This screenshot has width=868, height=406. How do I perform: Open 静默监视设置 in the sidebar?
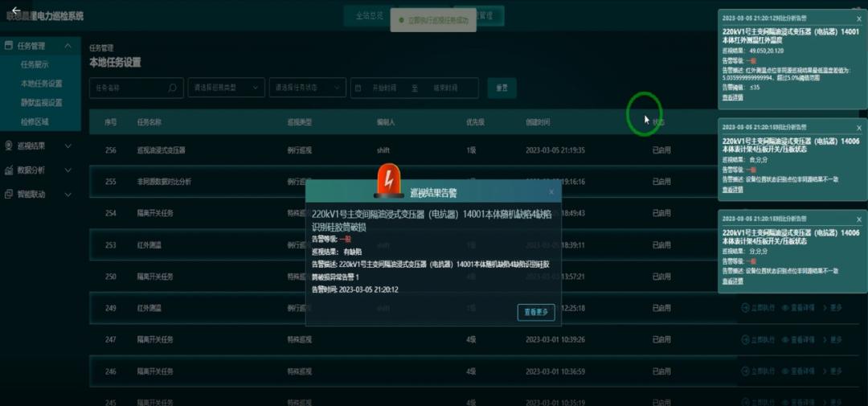click(x=42, y=102)
